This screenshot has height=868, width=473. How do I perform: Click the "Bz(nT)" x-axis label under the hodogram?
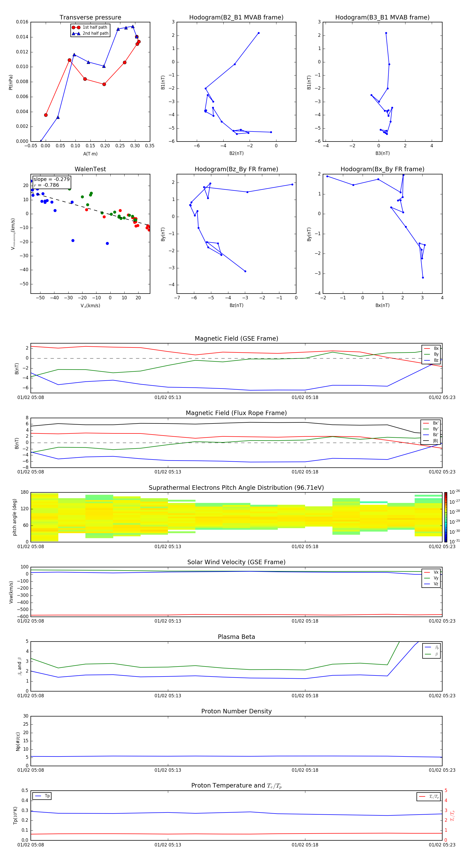coord(236,305)
